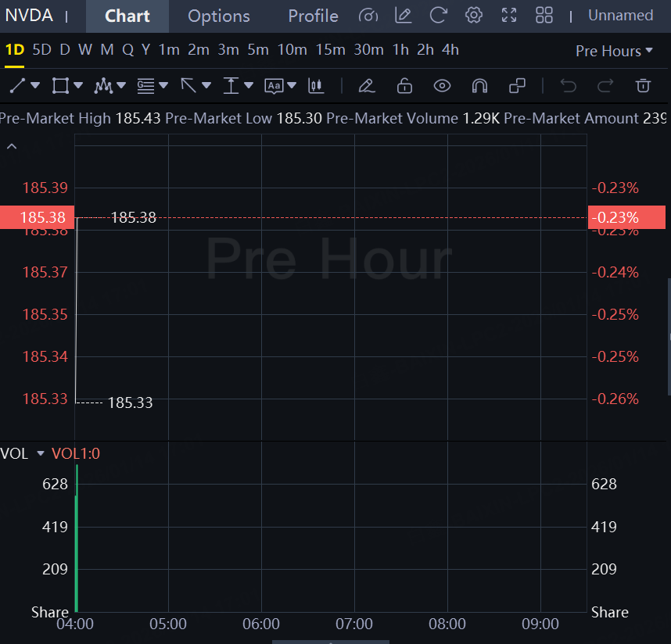Screen dimensions: 671x644
Task: Toggle the drawing lock icon
Action: tap(404, 85)
